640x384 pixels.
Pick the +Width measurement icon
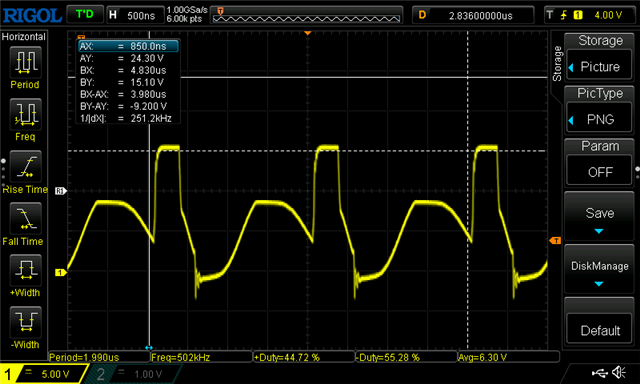point(25,270)
